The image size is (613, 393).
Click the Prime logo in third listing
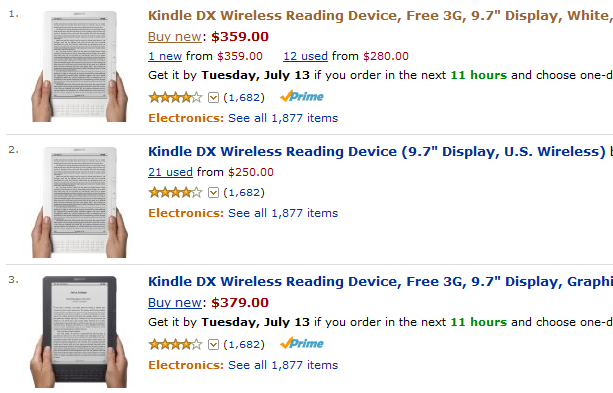[302, 343]
